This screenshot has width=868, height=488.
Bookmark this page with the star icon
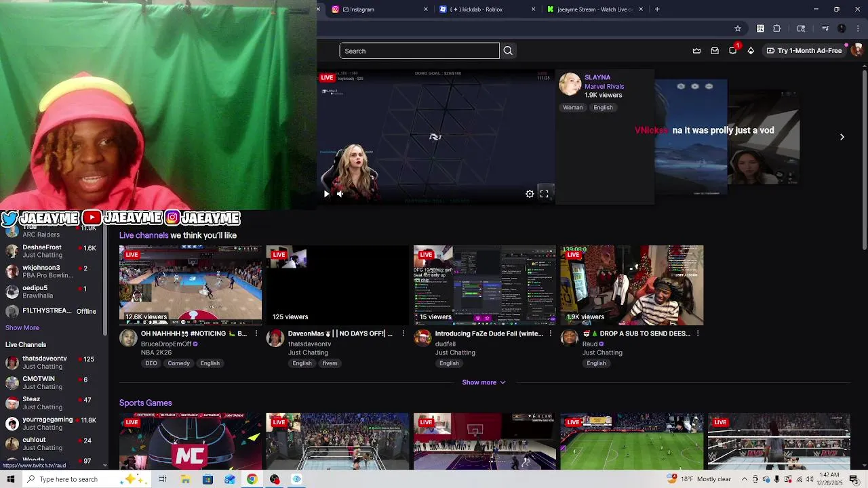[x=738, y=28]
